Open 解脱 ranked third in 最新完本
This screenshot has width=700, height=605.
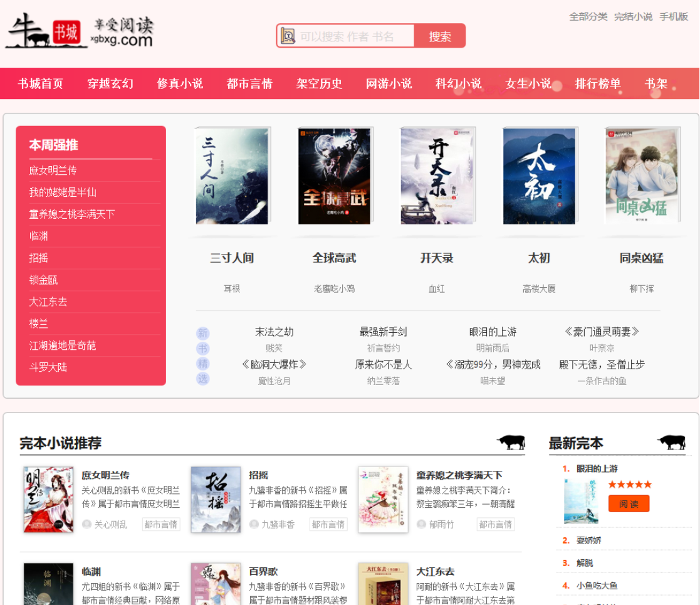[x=585, y=563]
